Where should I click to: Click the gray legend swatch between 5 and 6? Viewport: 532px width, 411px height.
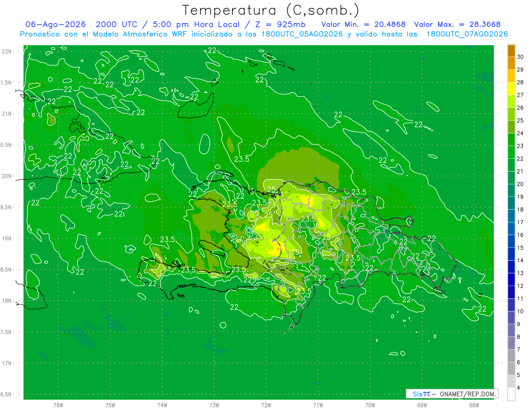[511, 368]
